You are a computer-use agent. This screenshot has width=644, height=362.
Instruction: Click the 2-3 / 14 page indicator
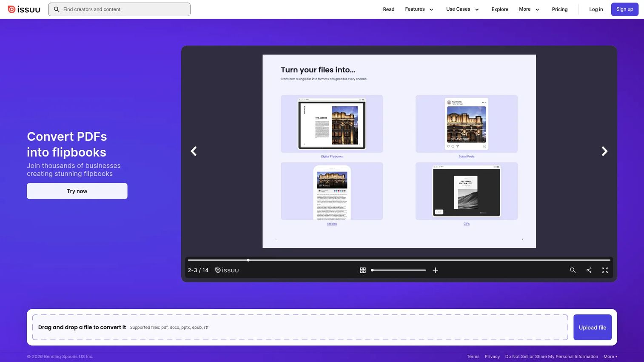[x=198, y=270]
